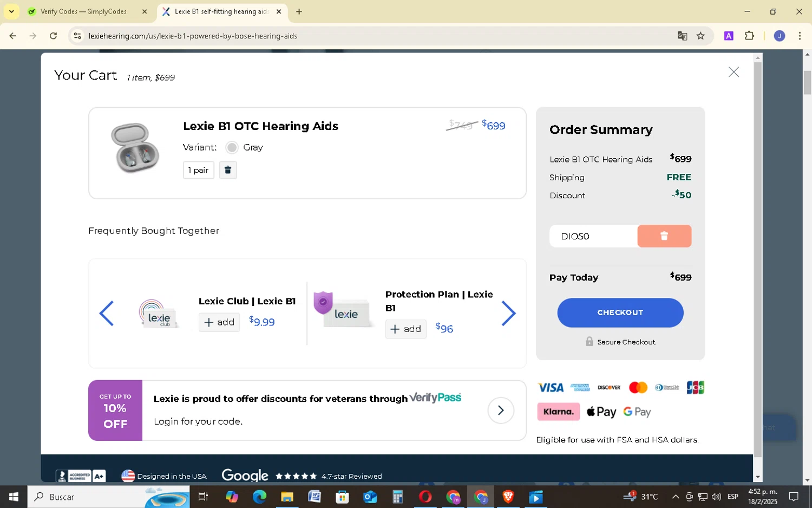Open Brave browser from the taskbar
Image resolution: width=812 pixels, height=508 pixels.
tap(508, 497)
